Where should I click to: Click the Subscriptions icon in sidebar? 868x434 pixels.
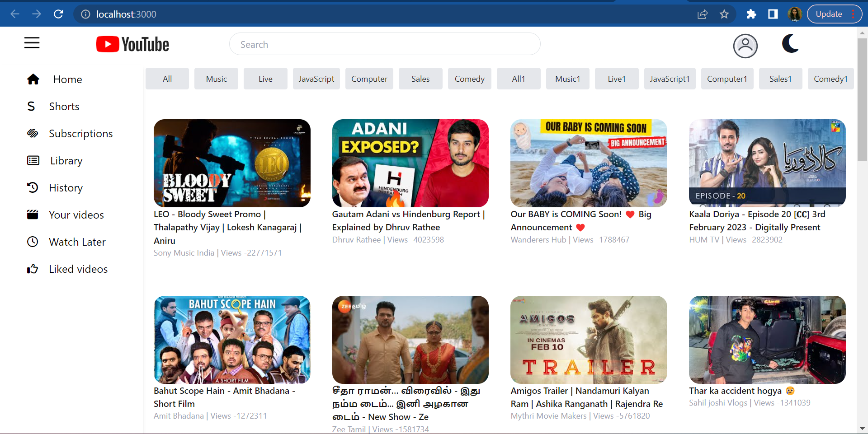[x=33, y=133]
